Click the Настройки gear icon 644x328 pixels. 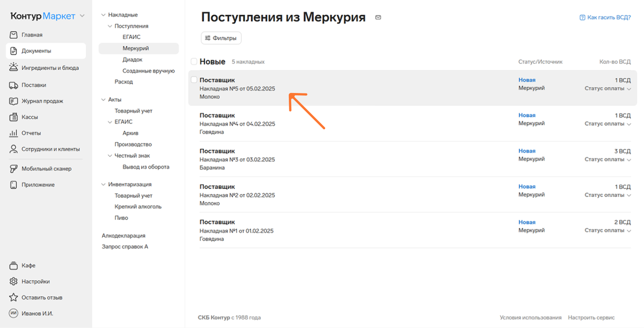(14, 281)
